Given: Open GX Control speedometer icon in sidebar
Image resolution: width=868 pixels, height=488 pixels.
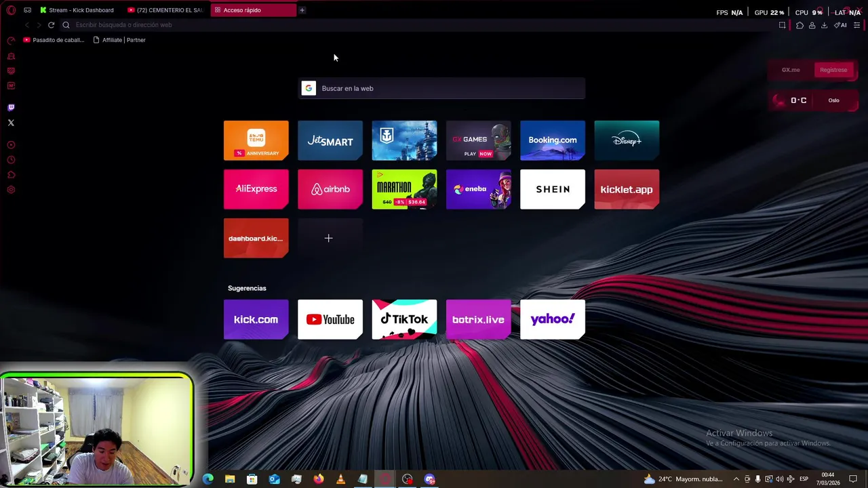Looking at the screenshot, I should (x=11, y=41).
